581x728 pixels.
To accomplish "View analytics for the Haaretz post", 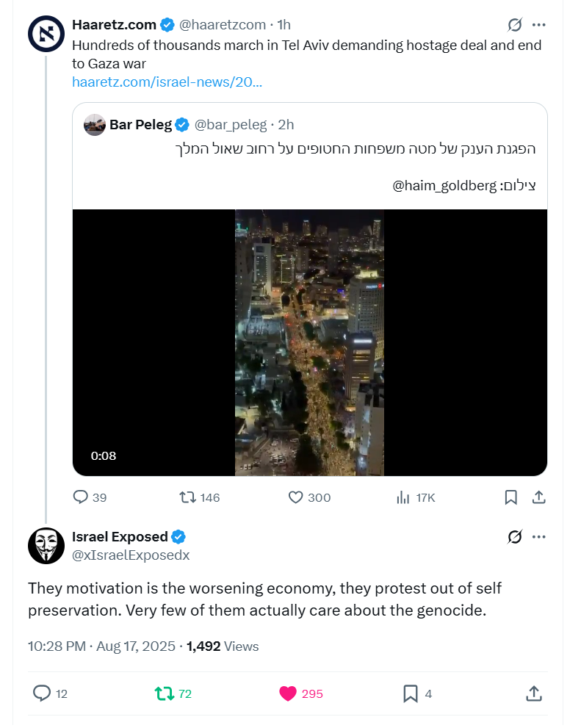I will tap(403, 497).
